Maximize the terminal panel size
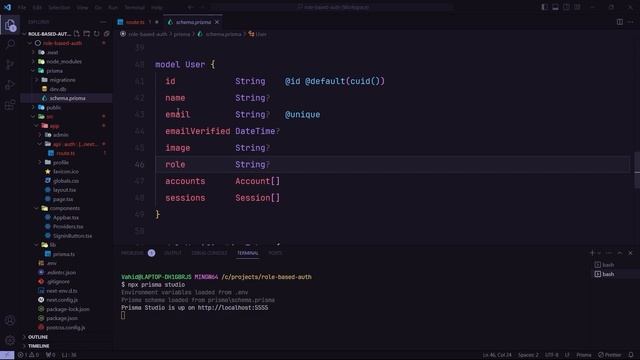The height and width of the screenshot is (360, 640). pyautogui.click(x=620, y=253)
